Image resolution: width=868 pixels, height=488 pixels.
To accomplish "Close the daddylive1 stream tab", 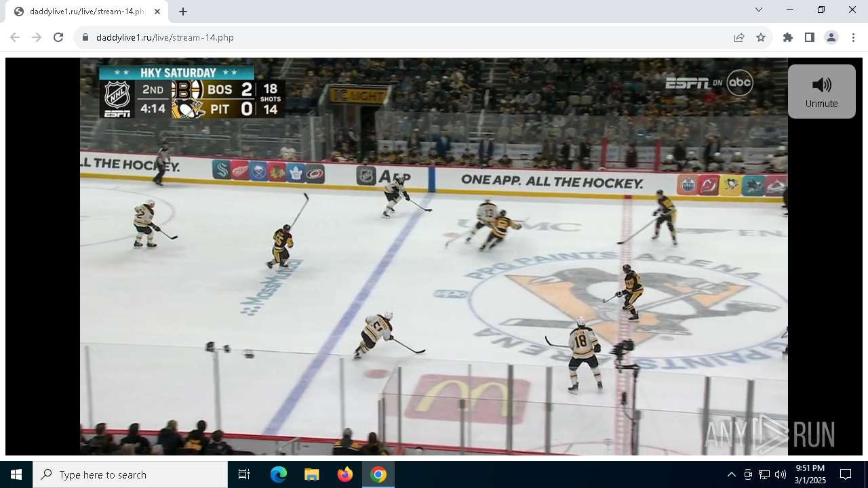I will (157, 11).
